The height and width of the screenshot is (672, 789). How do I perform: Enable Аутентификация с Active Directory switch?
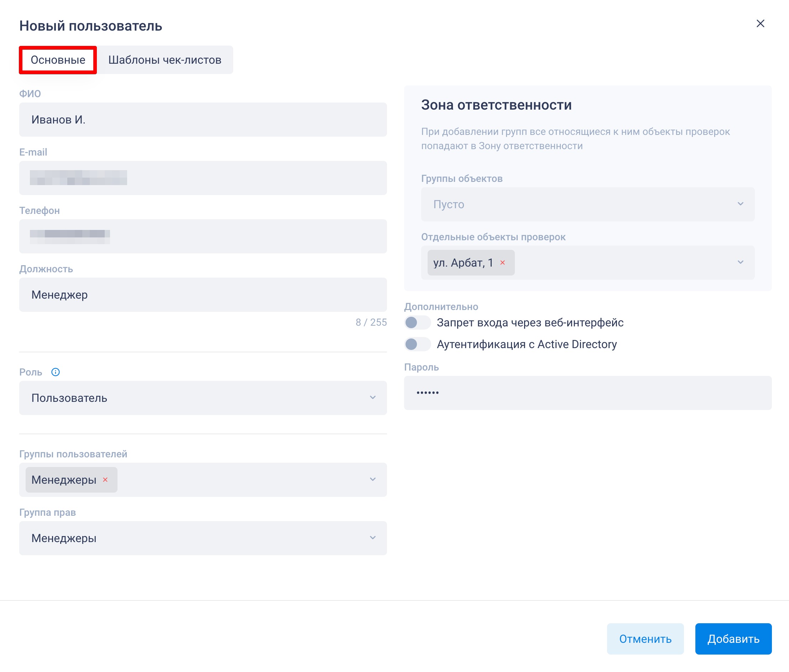(417, 345)
